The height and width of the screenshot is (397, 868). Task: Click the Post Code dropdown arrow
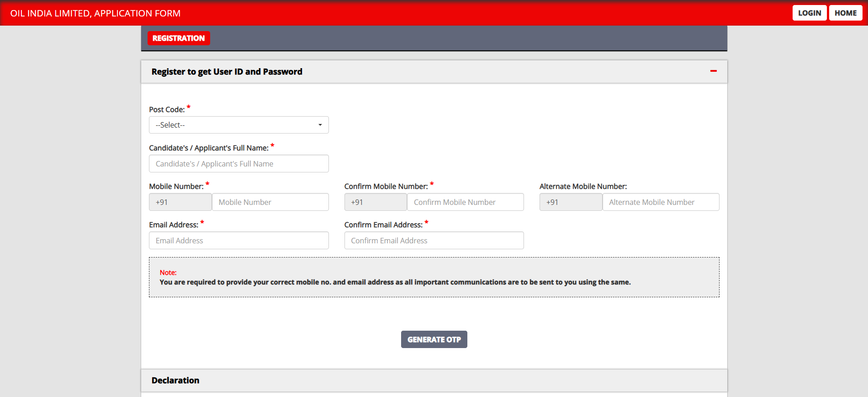[x=320, y=125]
